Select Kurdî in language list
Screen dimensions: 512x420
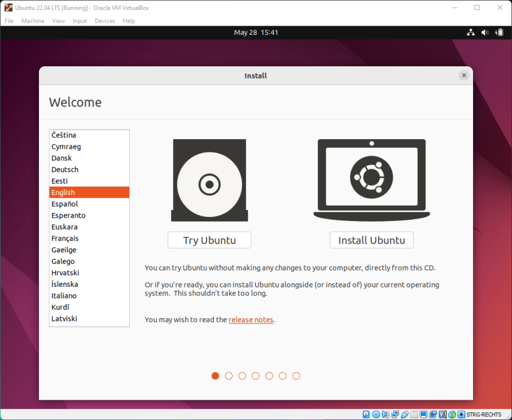(89, 307)
